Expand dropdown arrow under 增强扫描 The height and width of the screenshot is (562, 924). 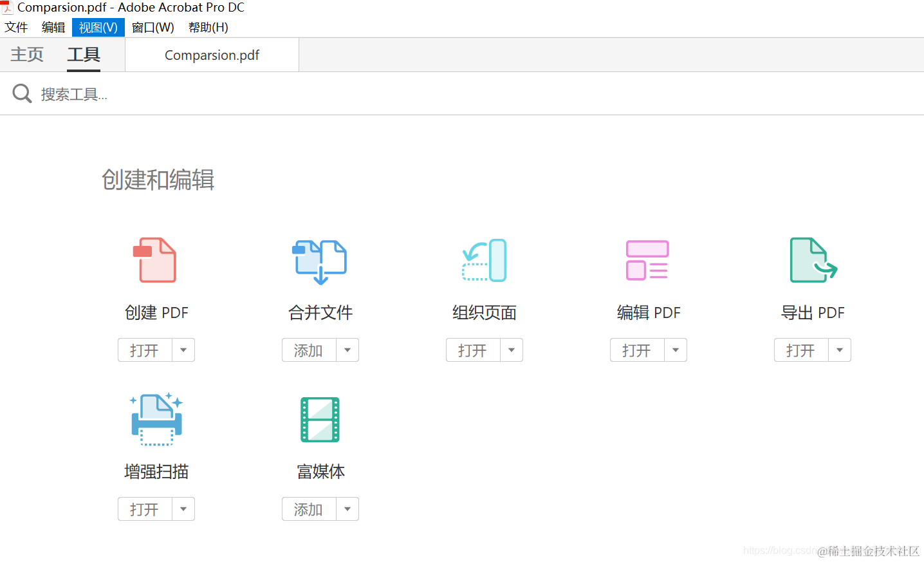(x=183, y=509)
